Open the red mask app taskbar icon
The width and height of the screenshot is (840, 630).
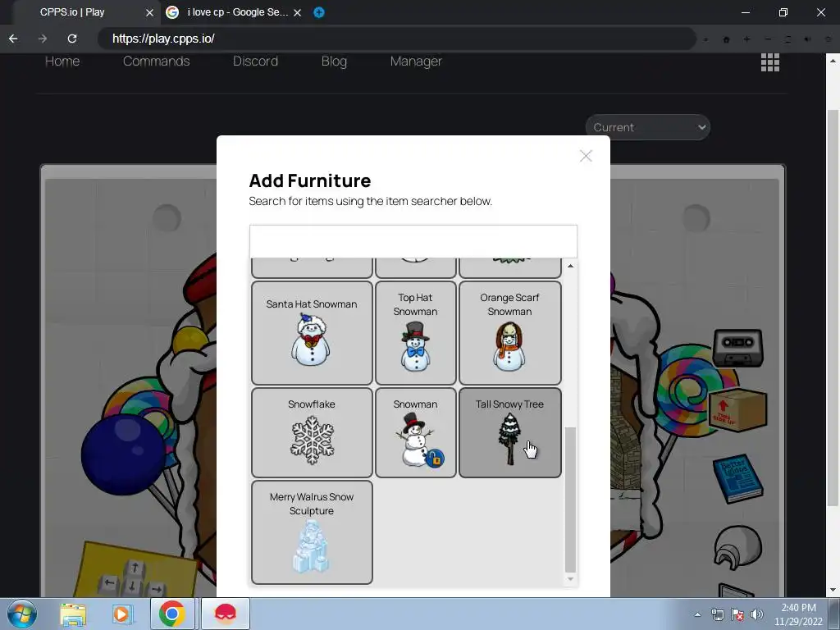(226, 614)
